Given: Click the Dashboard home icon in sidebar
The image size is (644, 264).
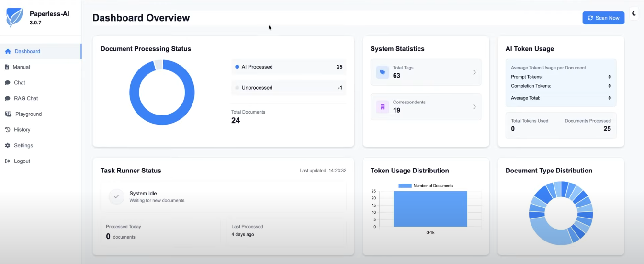Looking at the screenshot, I should tap(8, 51).
